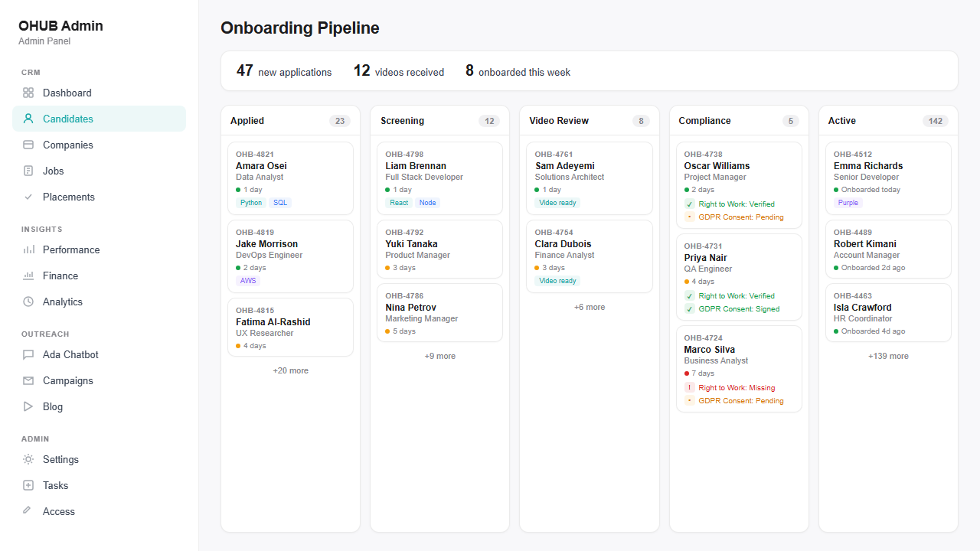
Task: Click the Settings sun-gear icon
Action: point(28,459)
